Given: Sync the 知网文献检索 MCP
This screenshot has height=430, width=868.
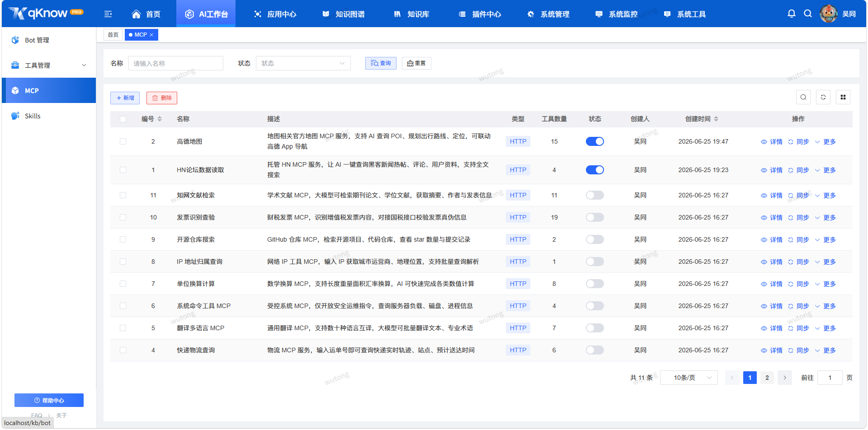Looking at the screenshot, I should click(798, 196).
